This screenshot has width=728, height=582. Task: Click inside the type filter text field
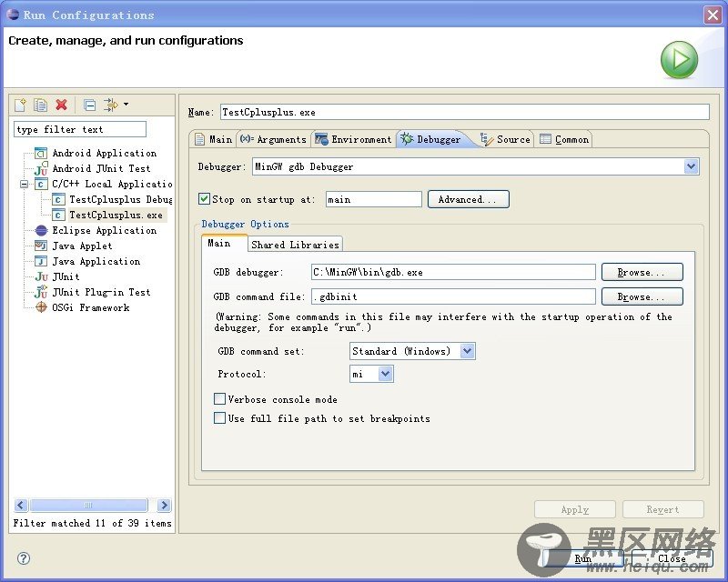tap(77, 128)
